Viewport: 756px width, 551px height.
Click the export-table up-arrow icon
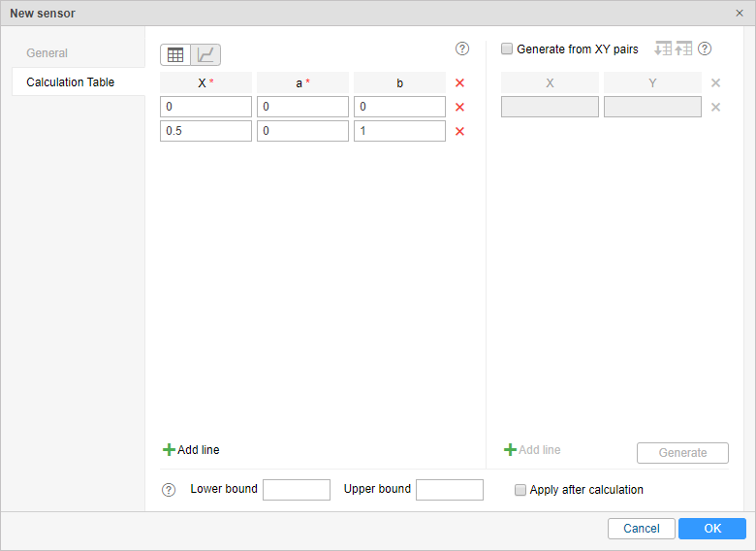coord(683,49)
